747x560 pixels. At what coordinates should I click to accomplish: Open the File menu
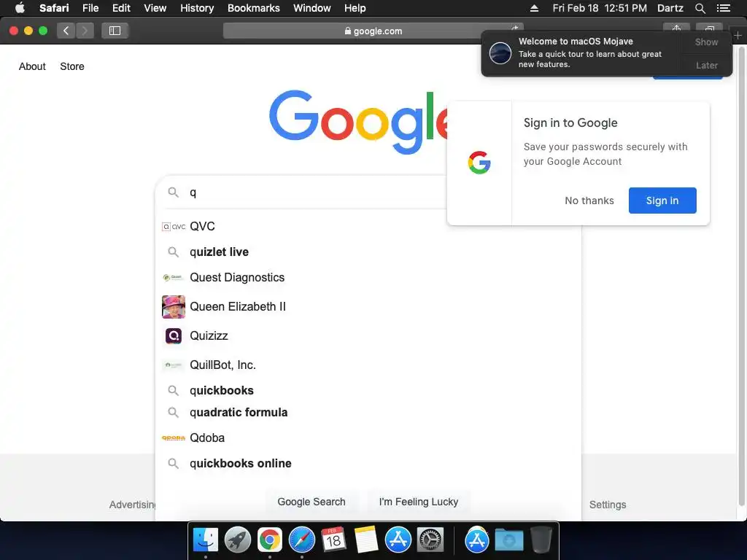(x=90, y=8)
